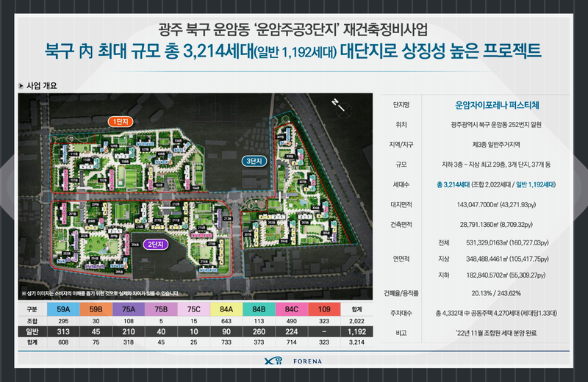The height and width of the screenshot is (382, 588).
Task: Click the 20.13% / 243.62% value
Action: point(496,293)
